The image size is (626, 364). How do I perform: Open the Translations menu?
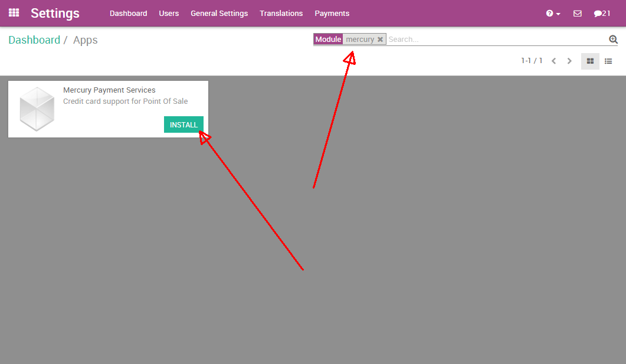pyautogui.click(x=281, y=14)
